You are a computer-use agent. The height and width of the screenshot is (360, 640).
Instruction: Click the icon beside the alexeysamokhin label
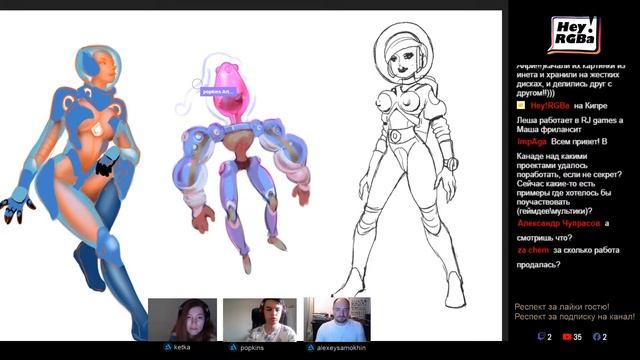click(x=310, y=348)
